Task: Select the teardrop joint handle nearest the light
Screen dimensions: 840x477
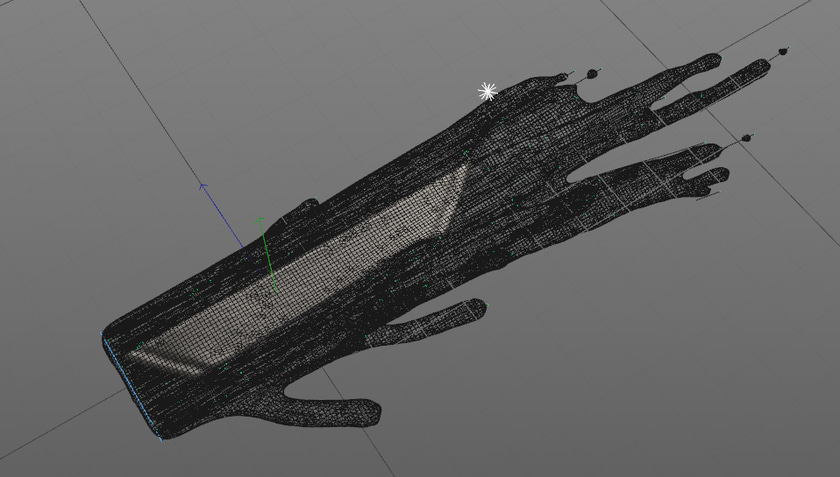Action: pyautogui.click(x=594, y=72)
